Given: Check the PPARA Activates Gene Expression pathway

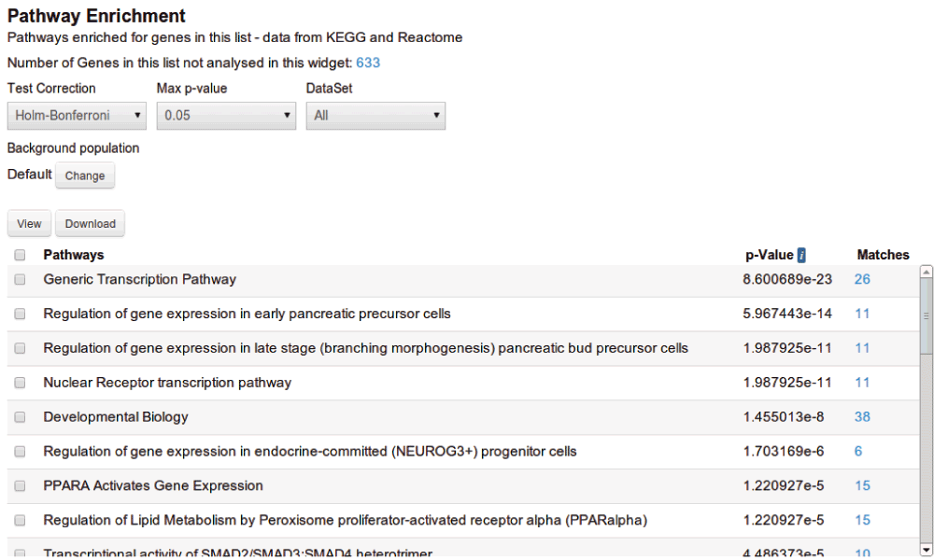Looking at the screenshot, I should pyautogui.click(x=20, y=486).
